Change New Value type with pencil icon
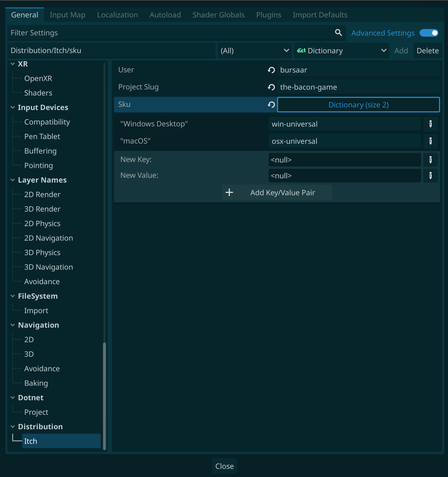Image resolution: width=448 pixels, height=477 pixels. coord(430,176)
